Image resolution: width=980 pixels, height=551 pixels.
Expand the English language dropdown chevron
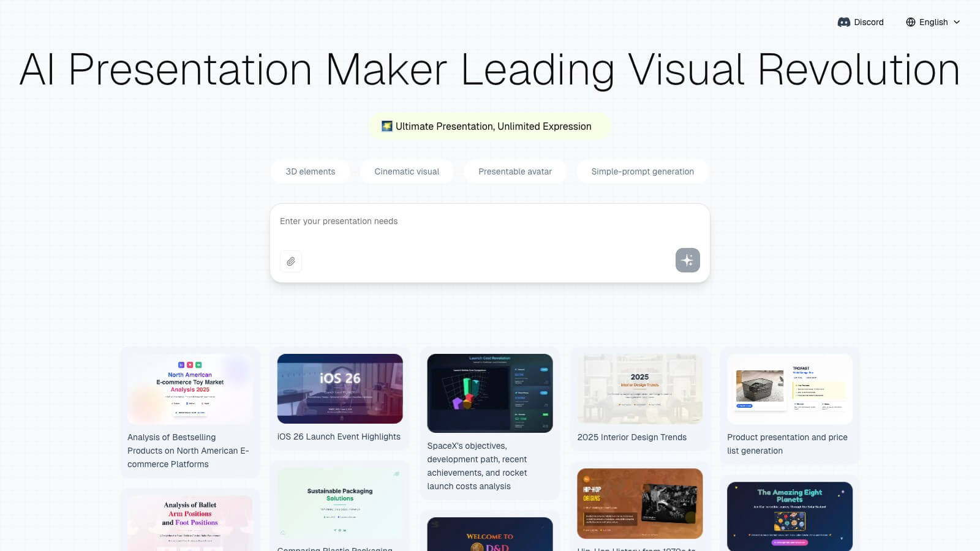(x=957, y=22)
